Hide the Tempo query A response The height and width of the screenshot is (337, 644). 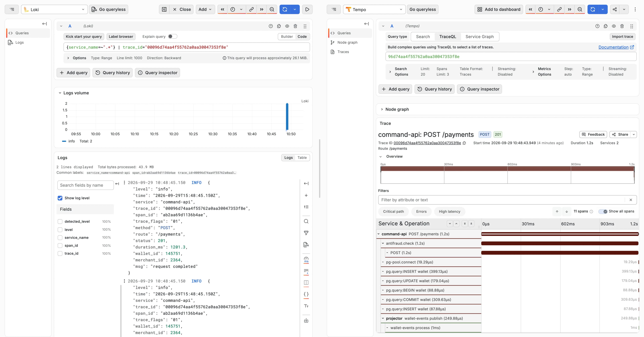point(614,26)
